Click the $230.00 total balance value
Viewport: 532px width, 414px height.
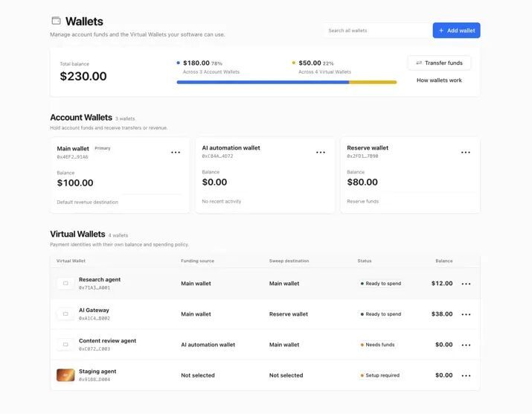tap(83, 76)
